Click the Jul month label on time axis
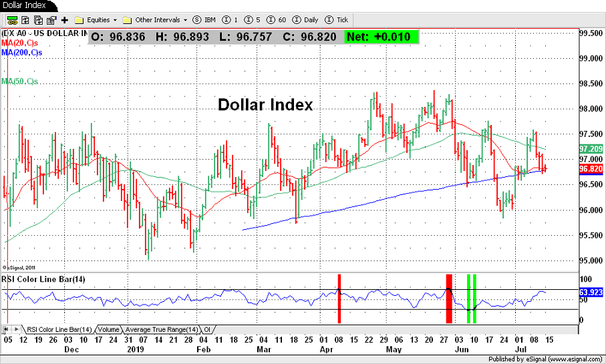The image size is (606, 364). [x=521, y=349]
